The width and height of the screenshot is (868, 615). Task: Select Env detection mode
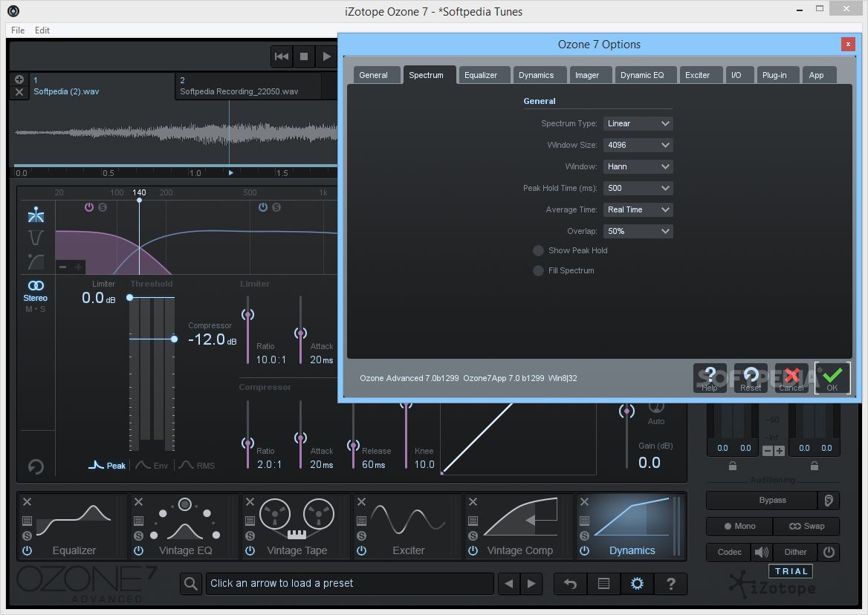pyautogui.click(x=152, y=466)
